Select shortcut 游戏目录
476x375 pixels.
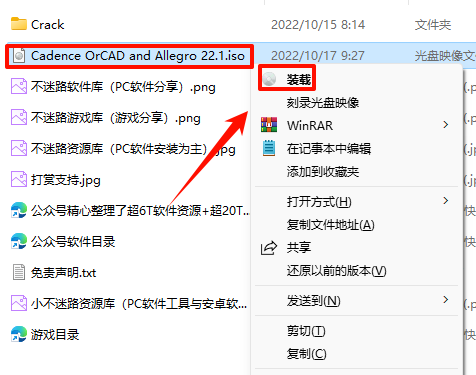click(55, 335)
